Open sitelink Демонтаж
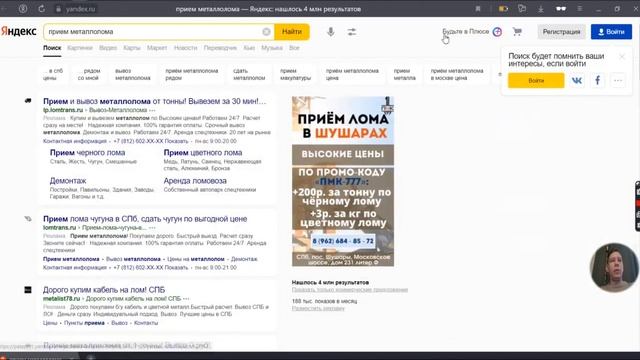640x360 pixels. (68, 180)
